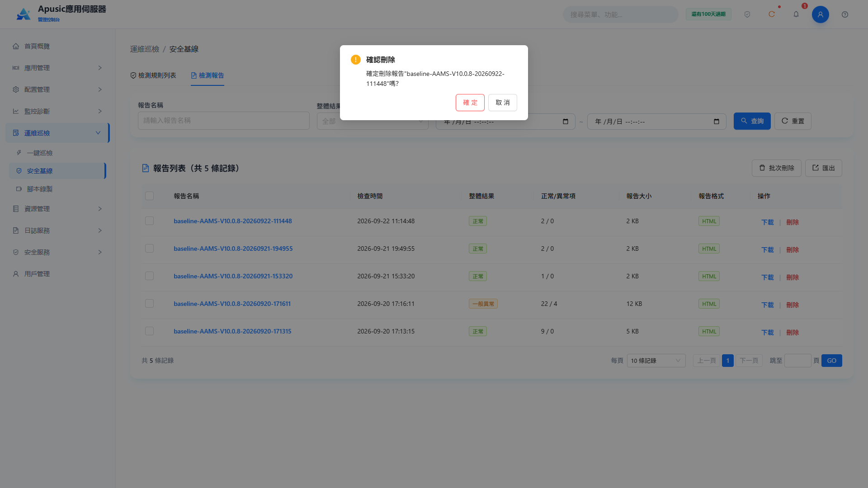Confirm deletion with 確定 button
Screen dimensions: 868x488
(470, 103)
